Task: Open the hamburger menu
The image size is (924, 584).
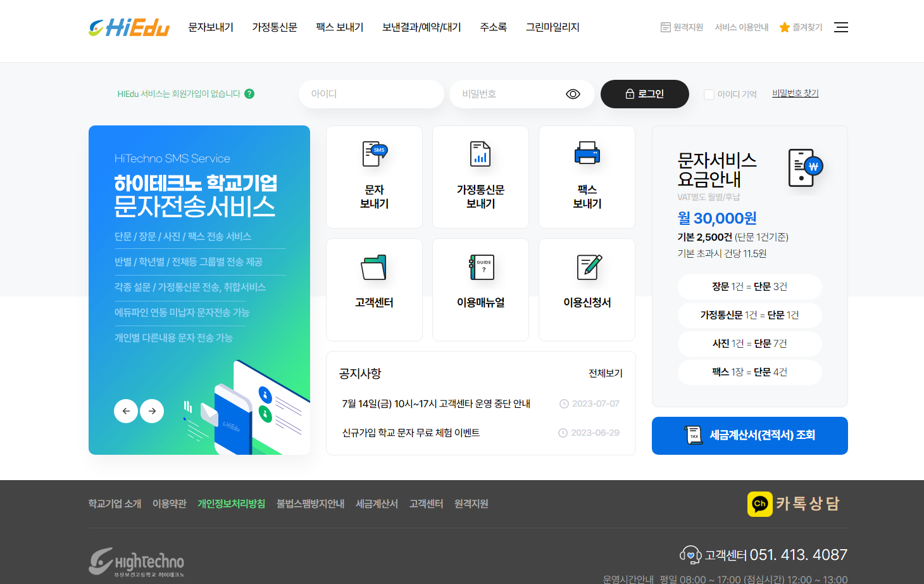Action: click(x=840, y=27)
